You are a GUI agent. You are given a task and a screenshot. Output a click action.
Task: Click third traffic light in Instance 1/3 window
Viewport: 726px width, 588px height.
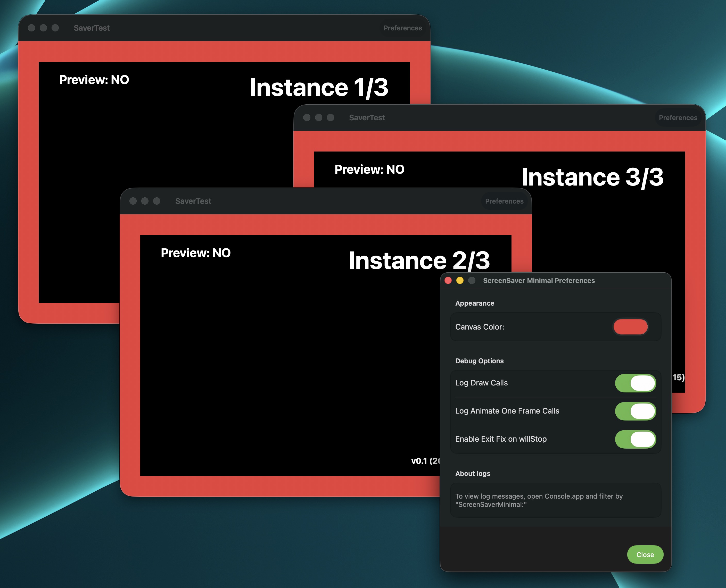coord(55,28)
